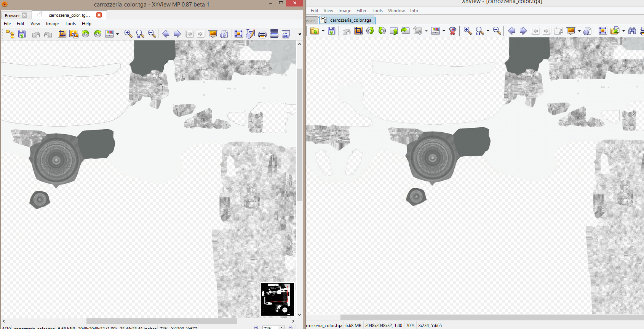
Task: Open the Filter menu in right XnView window
Action: pos(361,11)
